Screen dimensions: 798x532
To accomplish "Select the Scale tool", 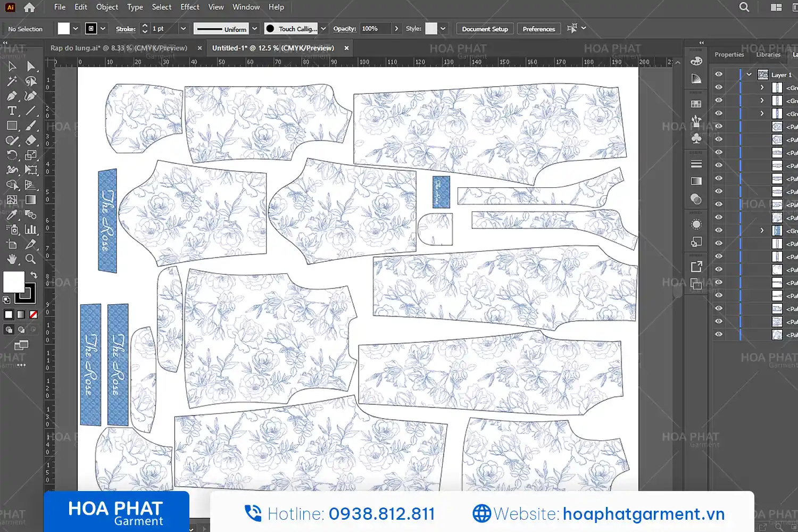I will pyautogui.click(x=31, y=155).
